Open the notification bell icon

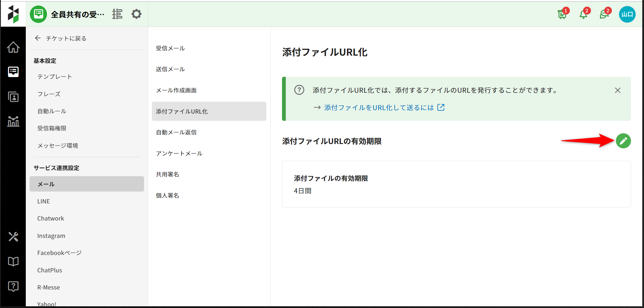[583, 14]
